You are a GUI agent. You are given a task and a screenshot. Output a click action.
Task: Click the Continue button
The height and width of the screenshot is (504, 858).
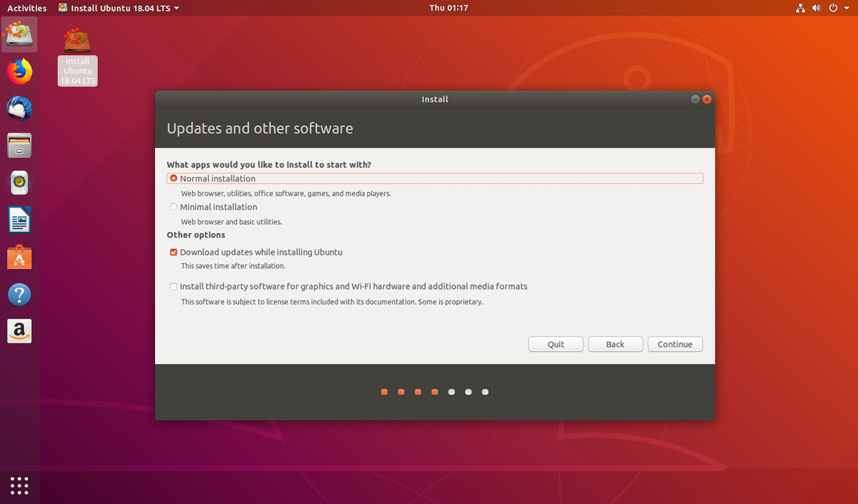tap(675, 344)
